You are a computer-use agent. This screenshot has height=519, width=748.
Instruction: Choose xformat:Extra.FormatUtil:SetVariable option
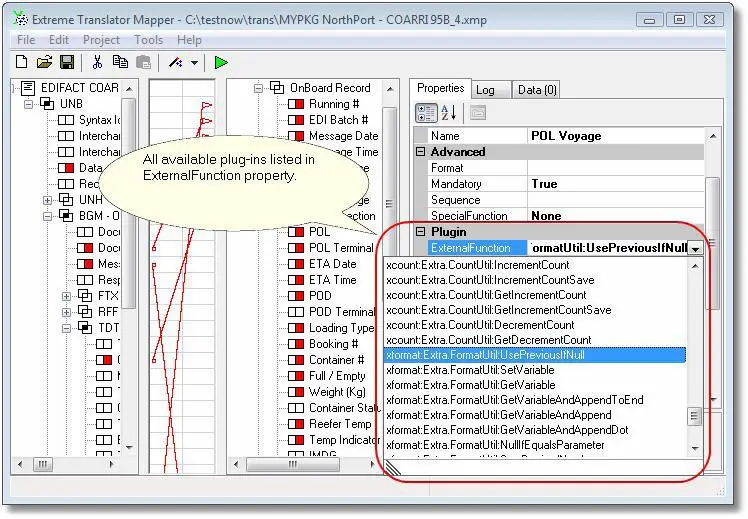click(534, 370)
